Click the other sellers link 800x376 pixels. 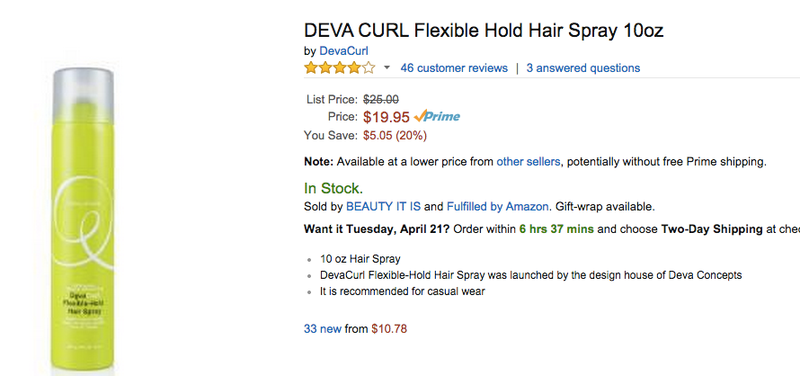click(528, 162)
